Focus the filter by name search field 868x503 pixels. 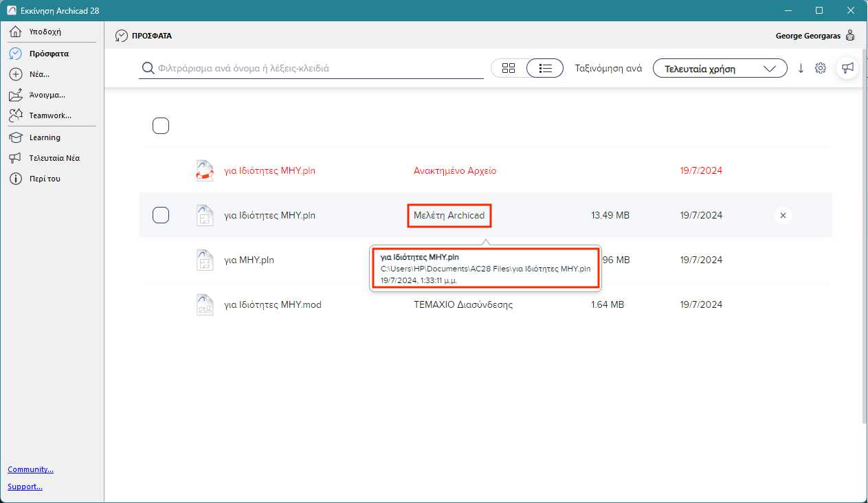311,68
